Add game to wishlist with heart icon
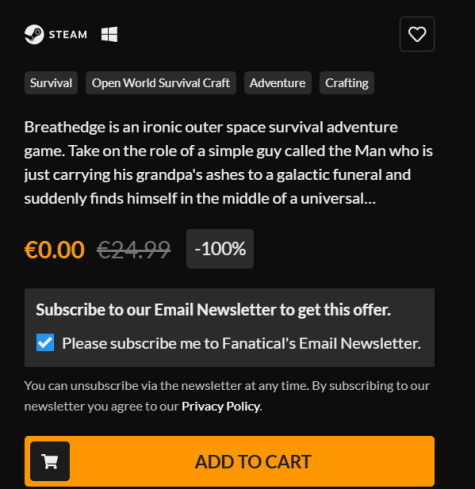Image resolution: width=475 pixels, height=489 pixels. pos(417,34)
